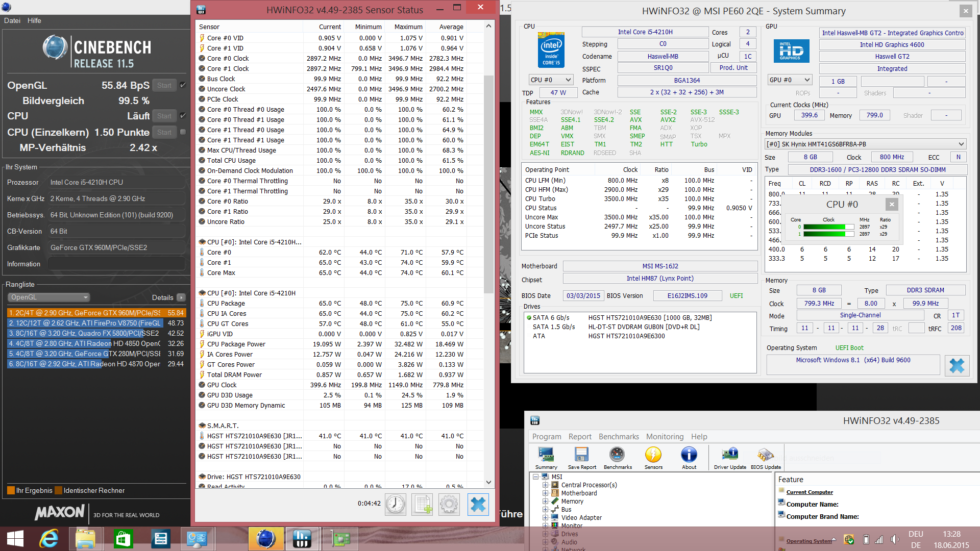Open the Monitoring menu in HWiNFO32
The image size is (980, 551).
pos(665,437)
